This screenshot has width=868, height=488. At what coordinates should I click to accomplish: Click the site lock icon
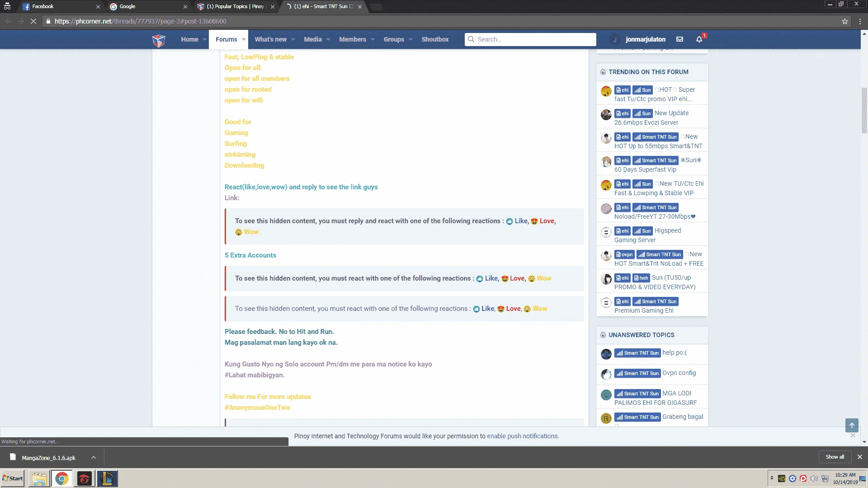click(48, 21)
